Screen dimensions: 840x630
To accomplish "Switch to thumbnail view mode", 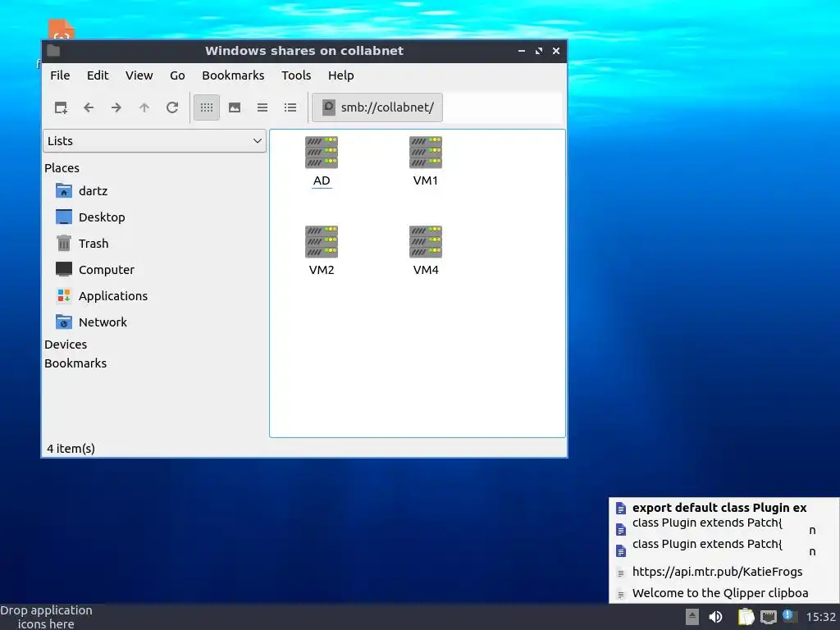I will point(235,107).
